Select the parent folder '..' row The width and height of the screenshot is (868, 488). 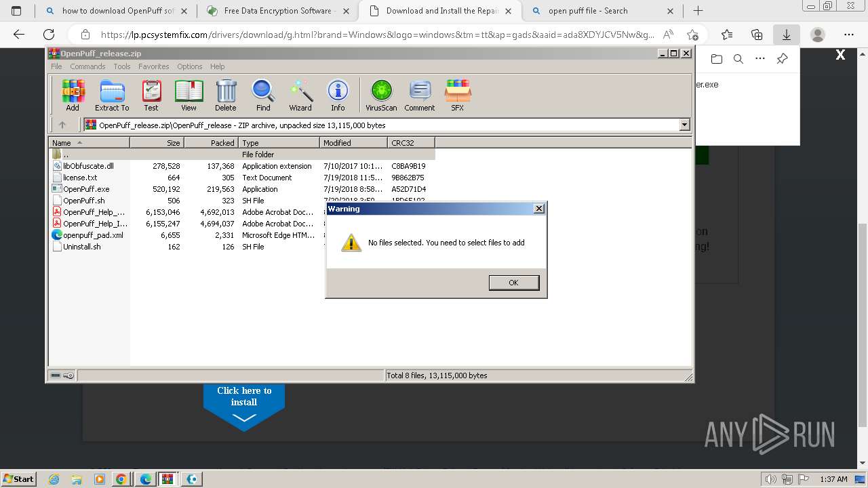241,155
